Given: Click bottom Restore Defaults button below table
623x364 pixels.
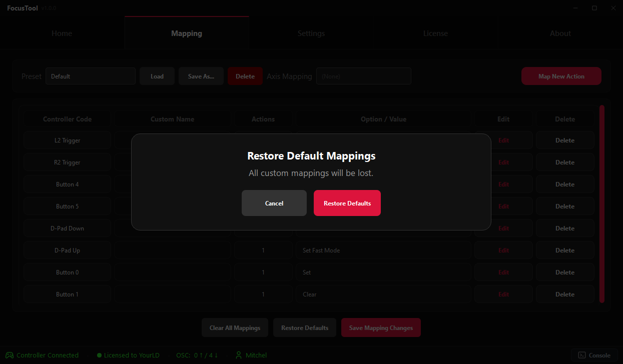Looking at the screenshot, I should pos(305,327).
